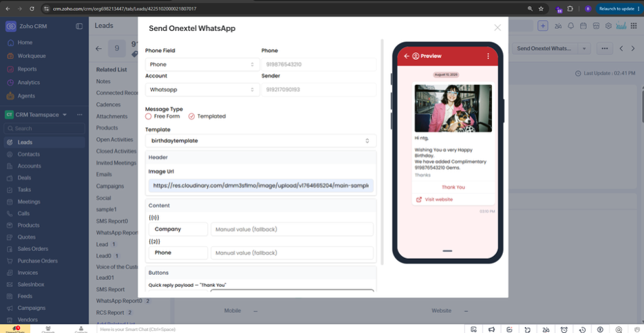Open the browser extensions puzzle icon
The width and height of the screenshot is (644, 333).
pos(570,8)
